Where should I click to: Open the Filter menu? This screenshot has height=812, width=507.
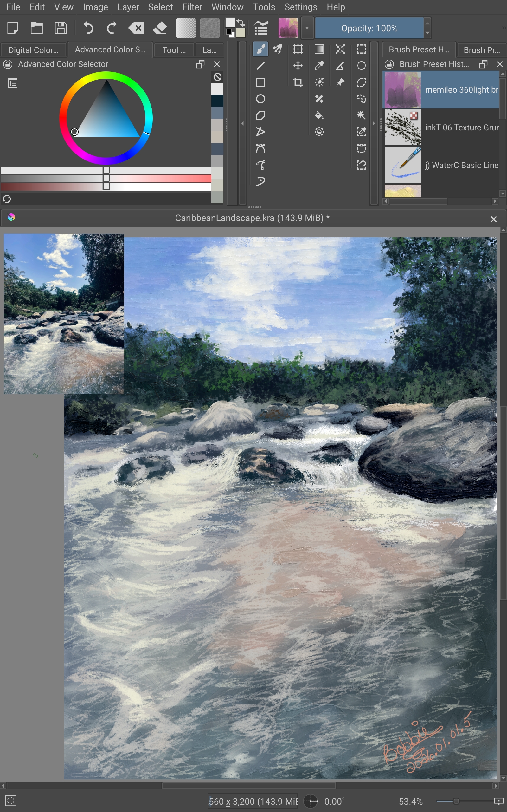(192, 7)
